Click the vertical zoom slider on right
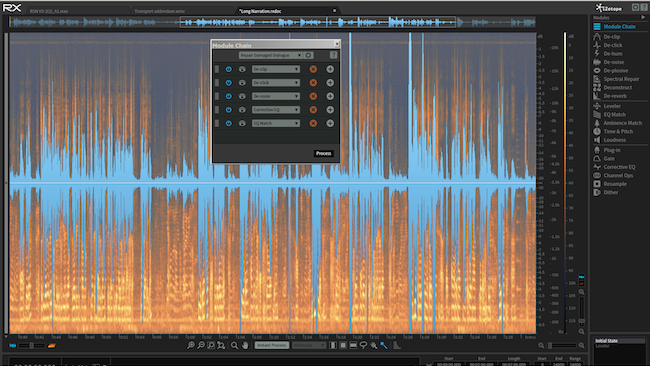Screen dimensions: 650x366 tap(582, 311)
